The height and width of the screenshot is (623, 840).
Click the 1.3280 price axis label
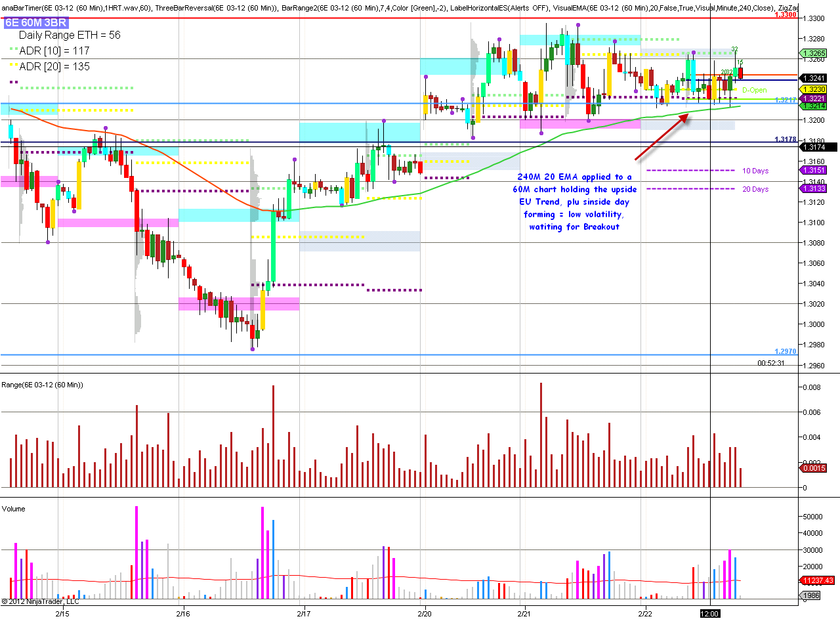point(813,38)
